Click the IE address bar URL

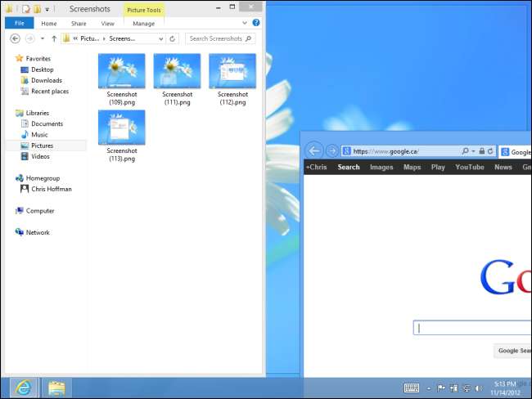(385, 151)
